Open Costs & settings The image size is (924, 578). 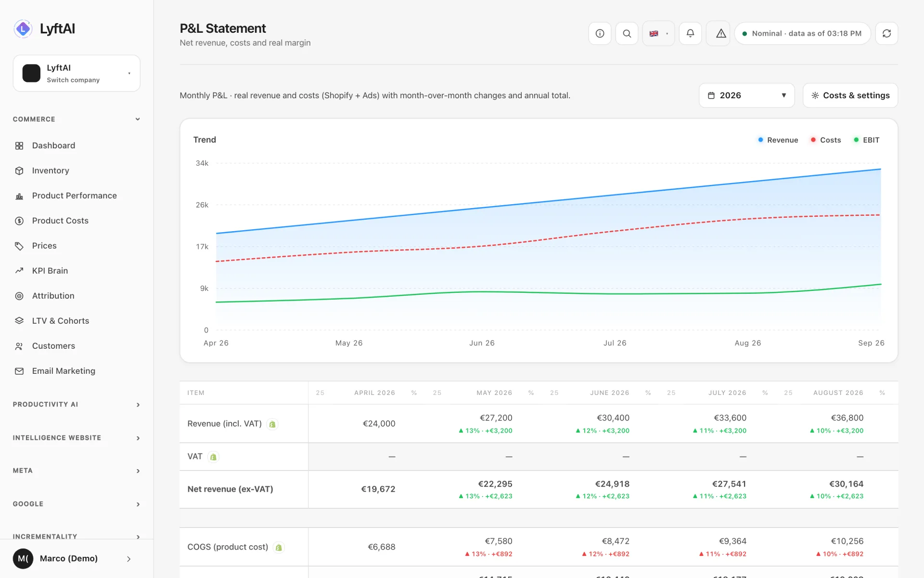(x=850, y=95)
